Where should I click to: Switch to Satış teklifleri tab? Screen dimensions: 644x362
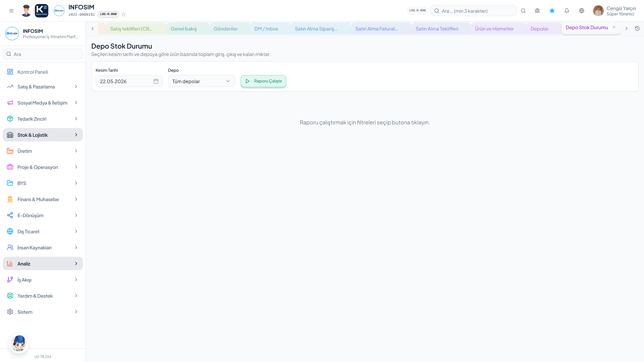(x=136, y=29)
